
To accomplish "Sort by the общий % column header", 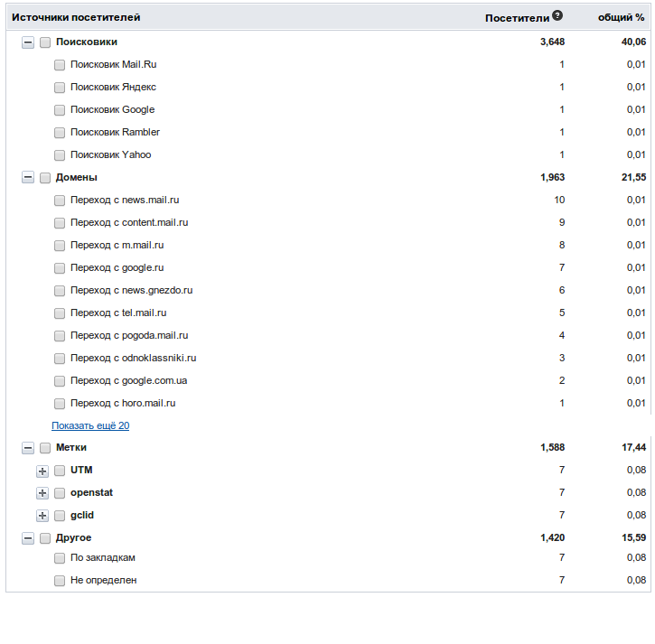I will pyautogui.click(x=621, y=17).
